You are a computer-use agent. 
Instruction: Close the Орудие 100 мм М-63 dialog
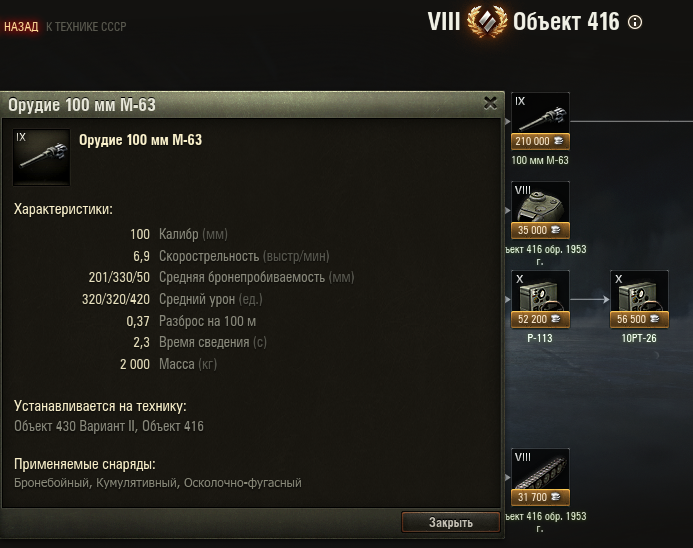(x=490, y=103)
